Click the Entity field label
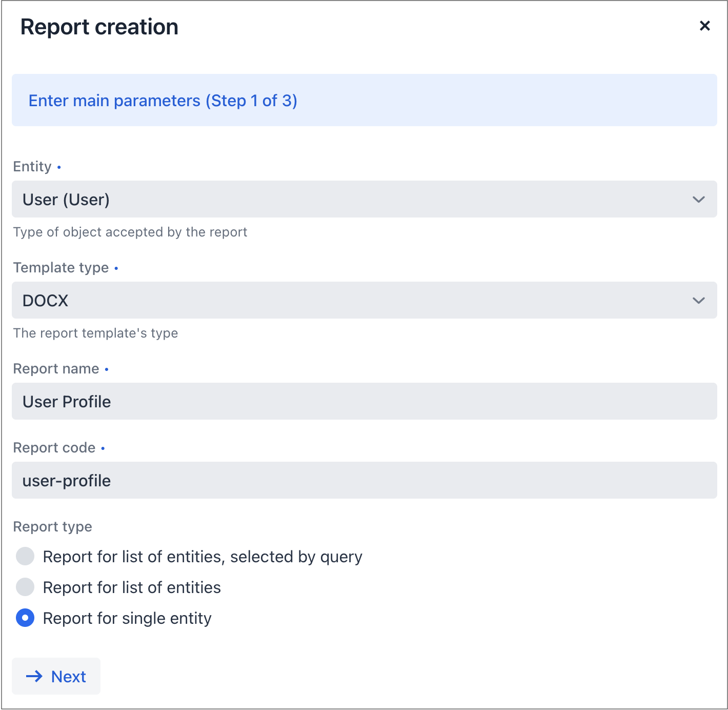 [x=32, y=167]
